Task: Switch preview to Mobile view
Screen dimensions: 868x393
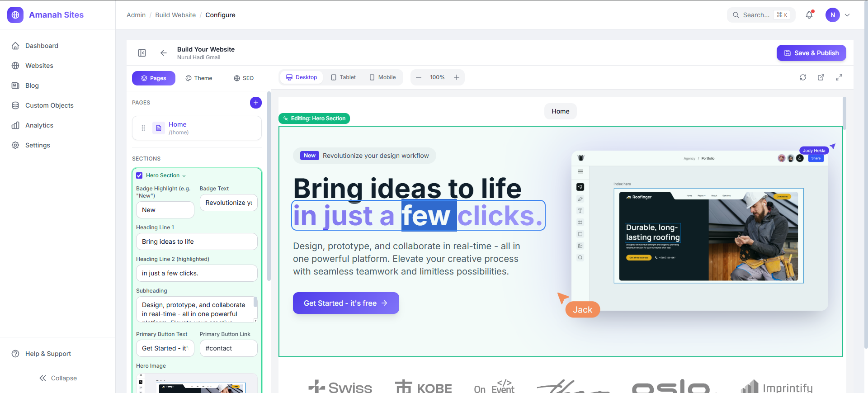Action: coord(382,77)
